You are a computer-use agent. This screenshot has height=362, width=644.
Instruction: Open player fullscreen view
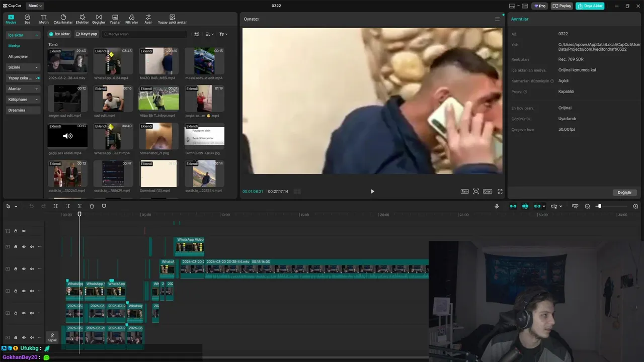click(500, 192)
